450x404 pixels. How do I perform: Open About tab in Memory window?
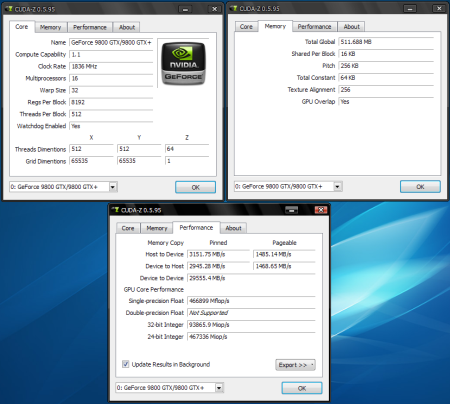[x=352, y=27]
